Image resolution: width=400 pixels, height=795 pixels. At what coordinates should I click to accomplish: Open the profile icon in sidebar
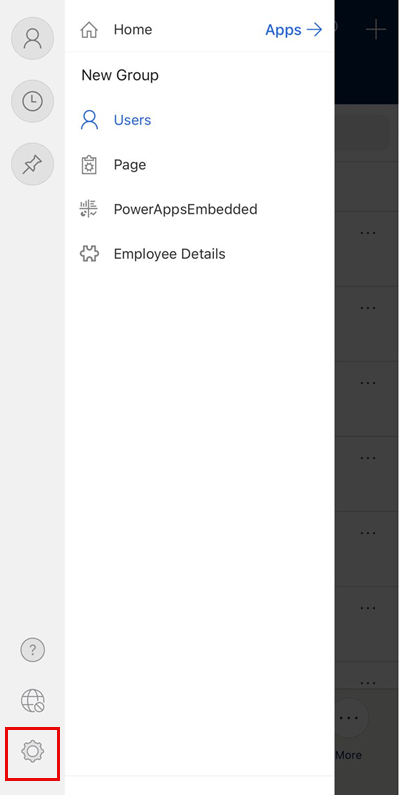coord(32,39)
